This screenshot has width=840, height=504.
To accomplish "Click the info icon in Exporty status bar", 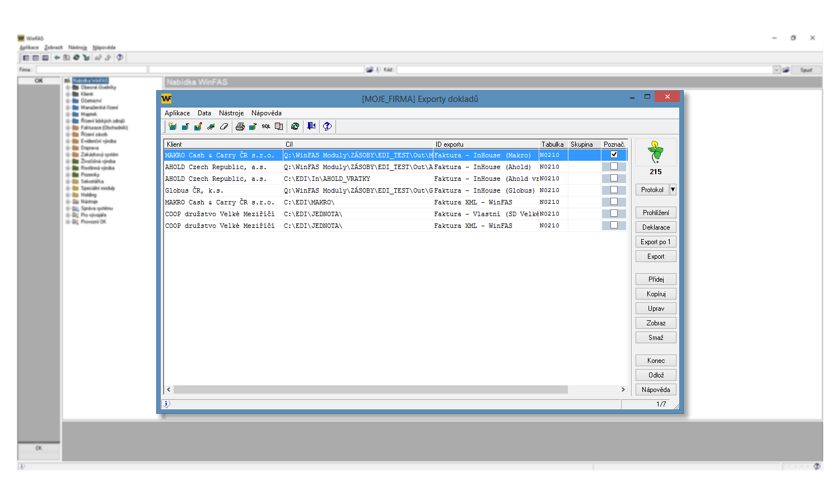I will [166, 404].
